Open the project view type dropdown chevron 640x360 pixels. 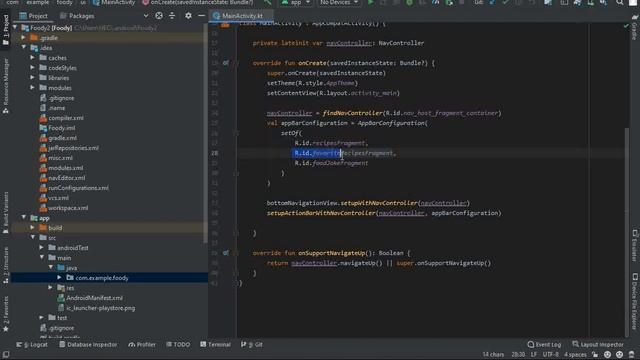[x=146, y=16]
